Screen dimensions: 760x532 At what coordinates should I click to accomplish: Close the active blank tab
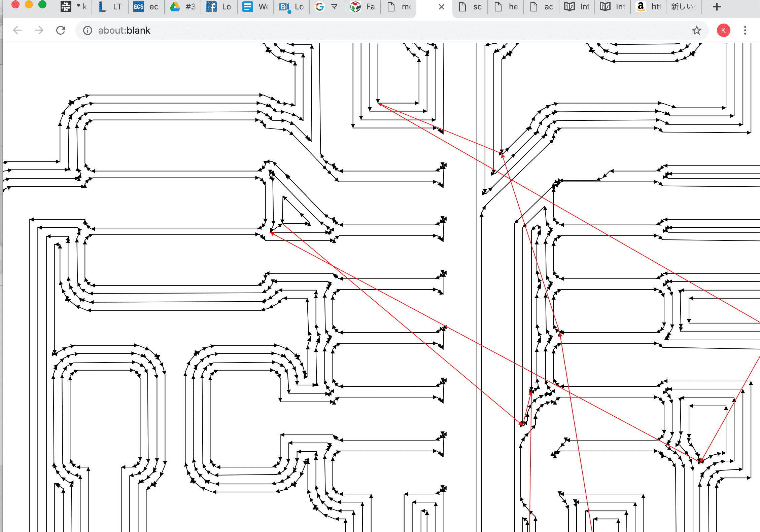click(442, 7)
